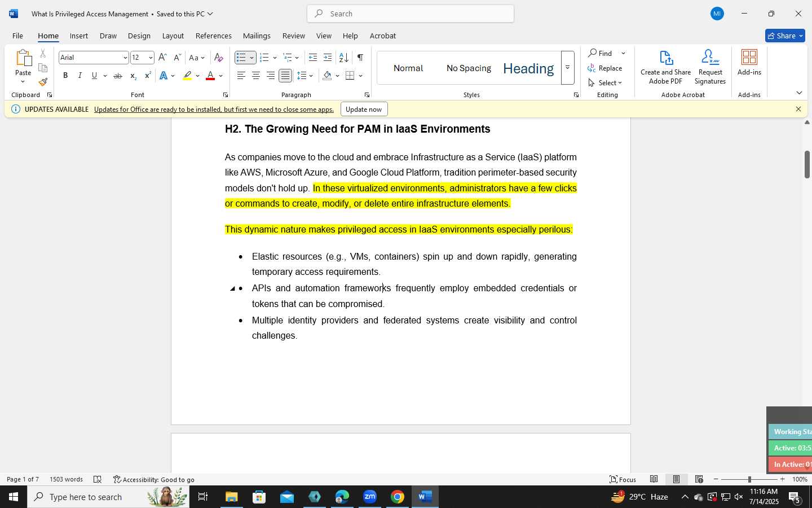Open the font name dropdown

coord(125,58)
